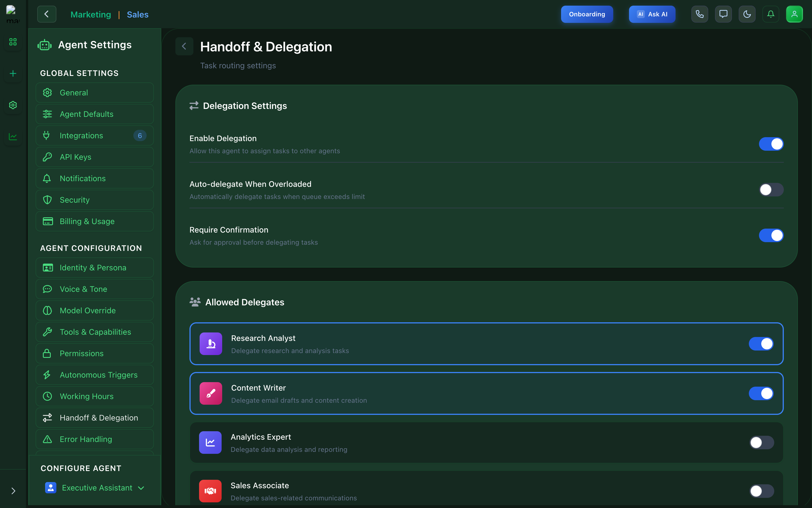This screenshot has height=508, width=812.
Task: Click the Delegation Settings arrows icon
Action: pos(194,106)
